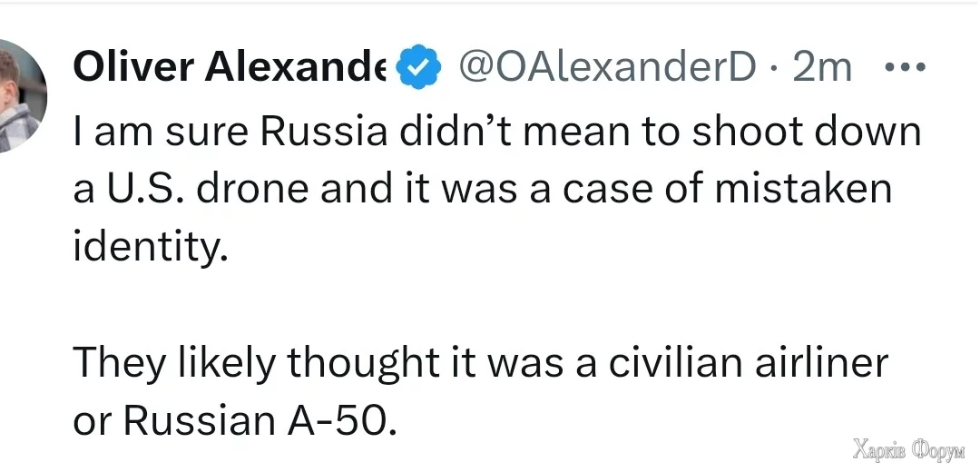This screenshot has width=980, height=472.
Task: Click the blue verified checkmark badge
Action: point(419,67)
